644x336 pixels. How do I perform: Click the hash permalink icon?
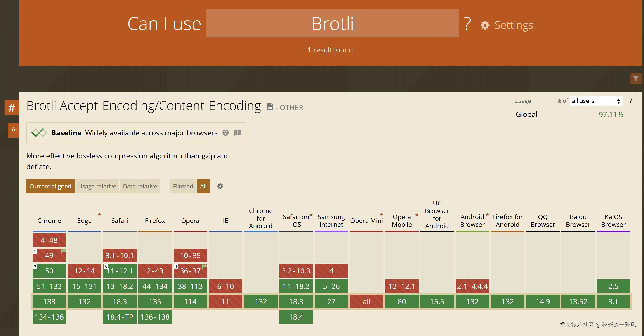point(12,108)
